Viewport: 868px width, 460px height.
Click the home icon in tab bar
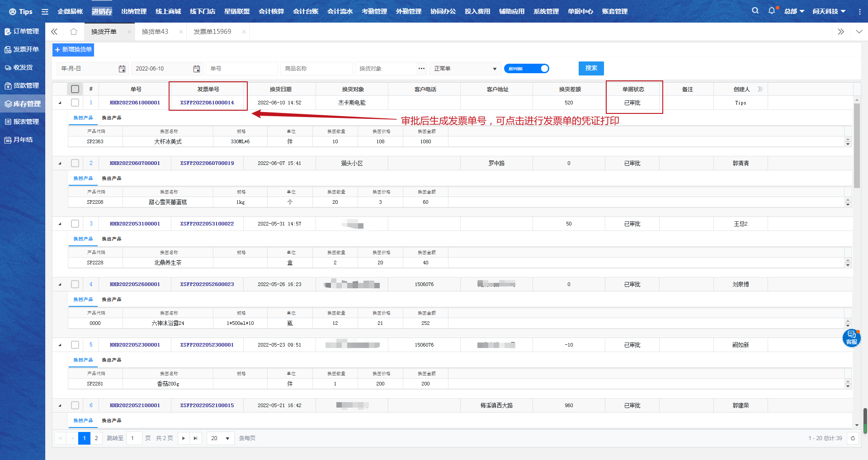tap(74, 32)
